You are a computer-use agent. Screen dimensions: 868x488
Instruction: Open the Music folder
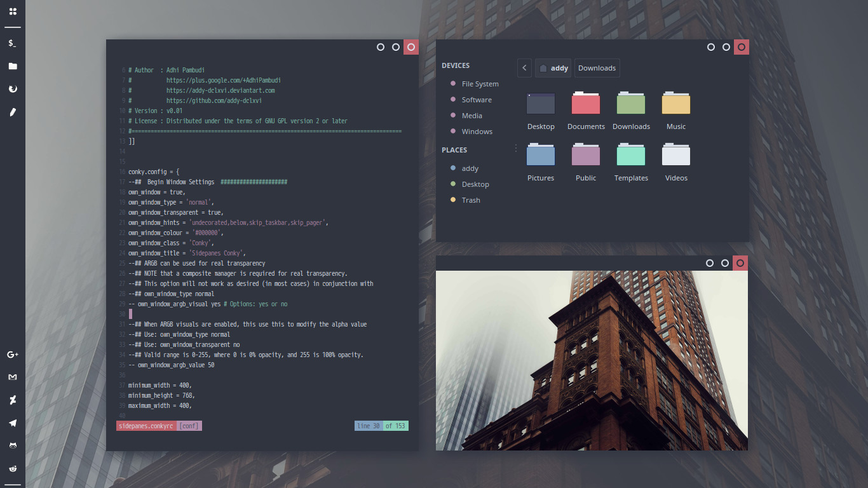[676, 104]
